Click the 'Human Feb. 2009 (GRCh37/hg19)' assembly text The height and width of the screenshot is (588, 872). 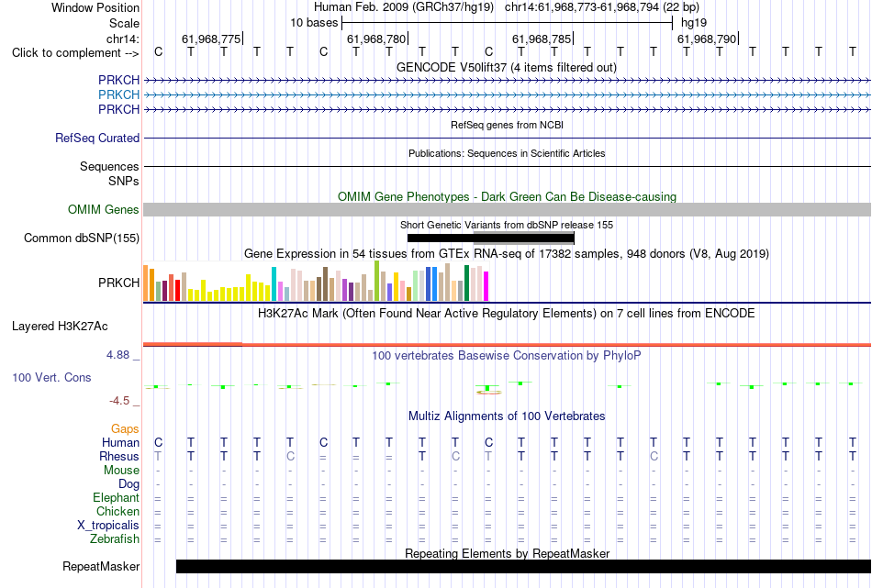click(x=404, y=7)
